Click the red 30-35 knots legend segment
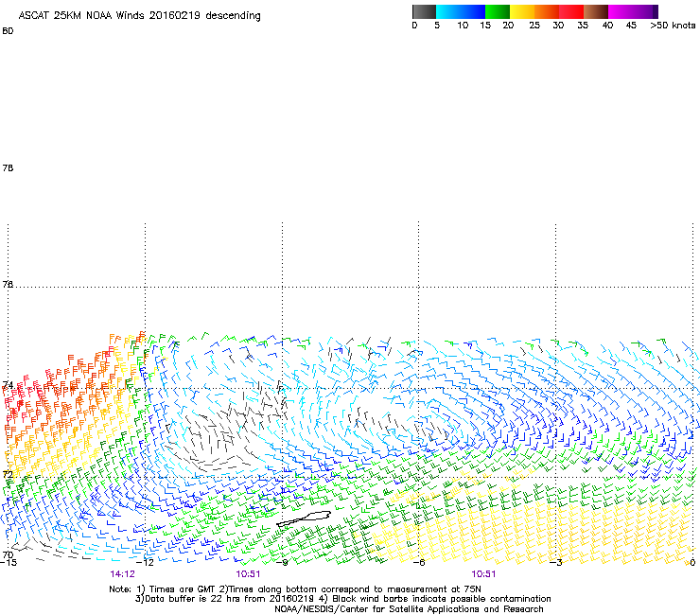700x615 pixels. tap(571, 11)
